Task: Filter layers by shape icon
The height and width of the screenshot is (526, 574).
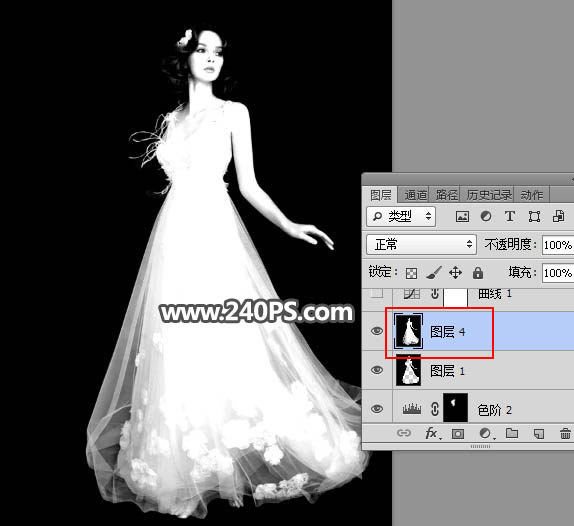Action: click(534, 216)
